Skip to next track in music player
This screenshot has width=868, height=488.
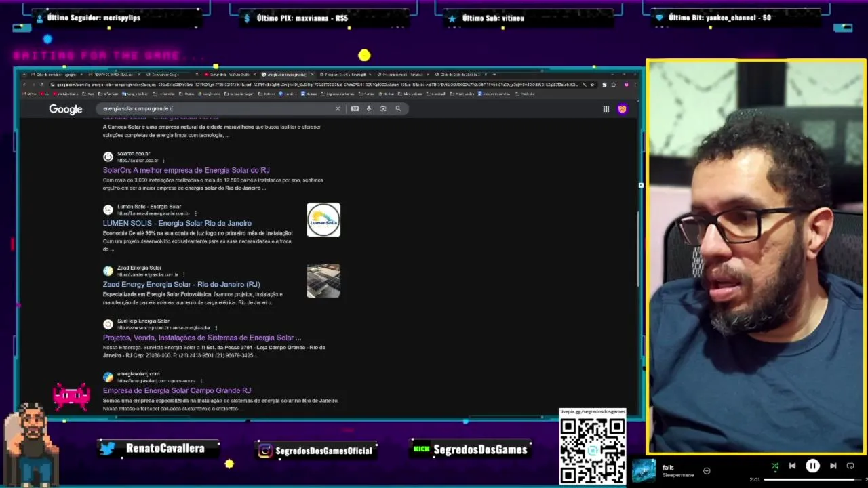[833, 466]
